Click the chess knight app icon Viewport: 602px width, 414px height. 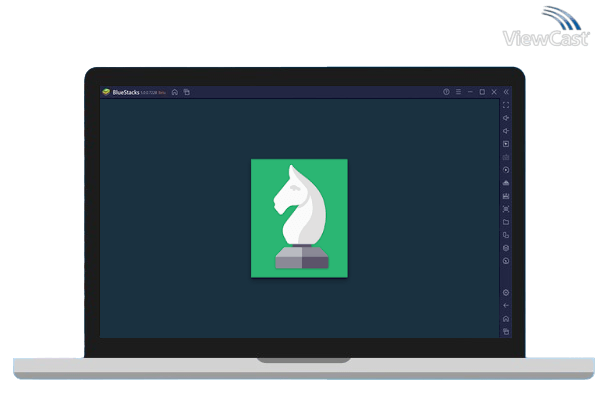[x=299, y=218]
